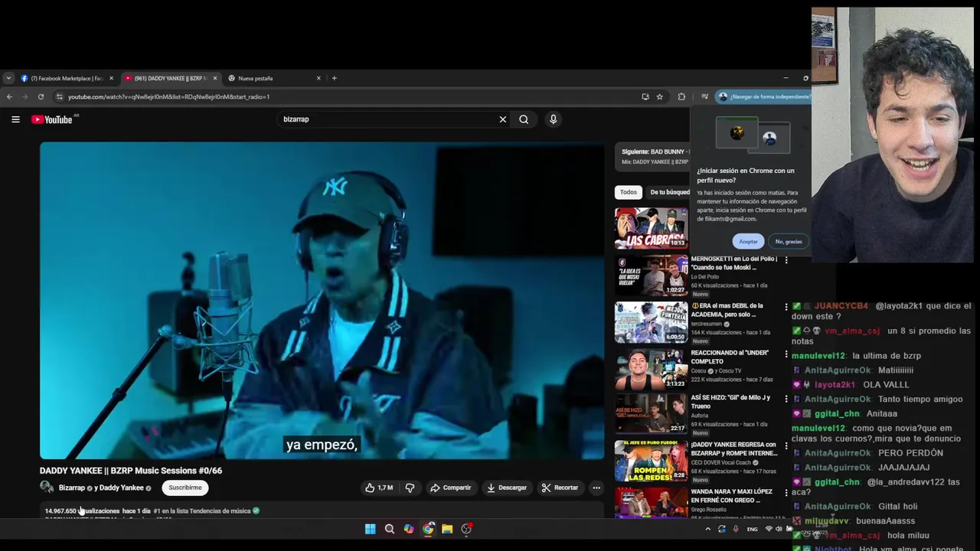Click the video player to pause
This screenshot has height=551, width=980.
coord(322,300)
